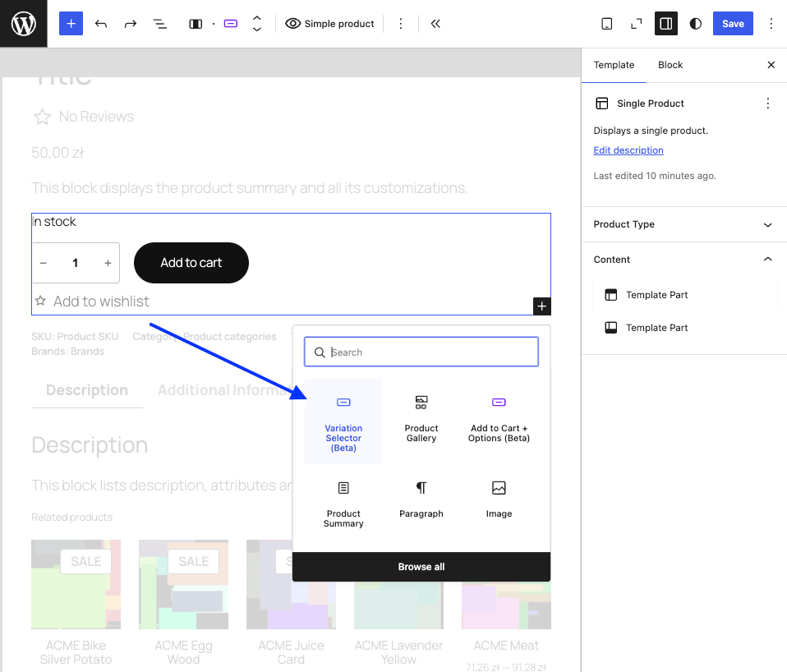This screenshot has width=787, height=672.
Task: Insert the Variation Selector (Beta) block
Action: tap(343, 421)
